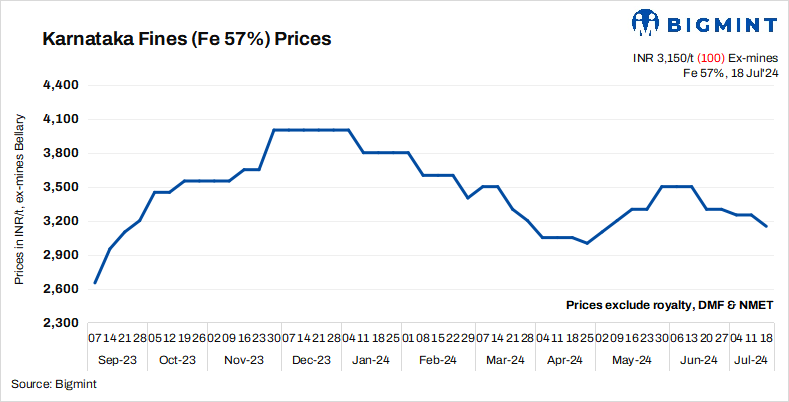Select the Apr-24 month label

566,359
